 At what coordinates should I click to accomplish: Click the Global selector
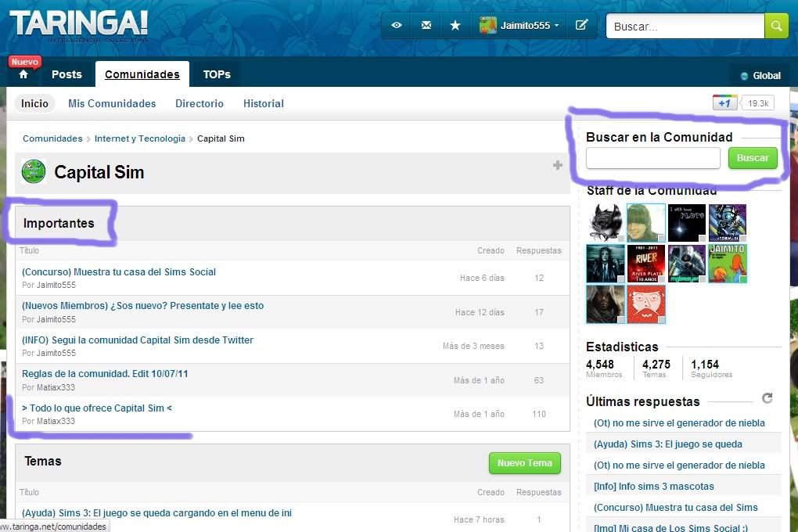pos(761,75)
